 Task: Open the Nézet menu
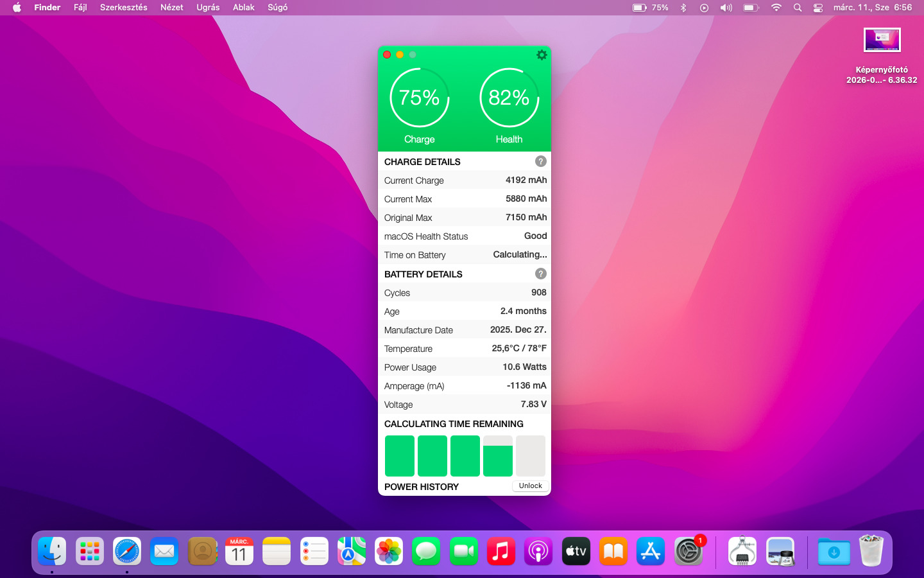pos(172,8)
